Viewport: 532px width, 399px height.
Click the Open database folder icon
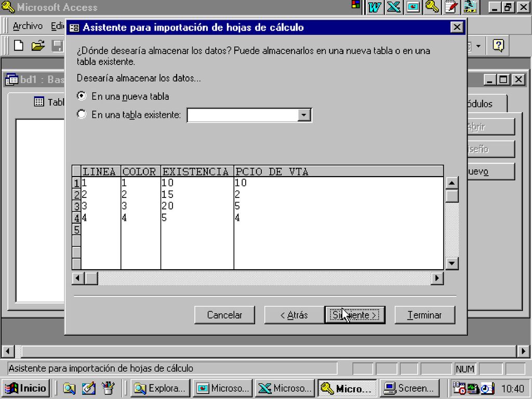coord(38,45)
